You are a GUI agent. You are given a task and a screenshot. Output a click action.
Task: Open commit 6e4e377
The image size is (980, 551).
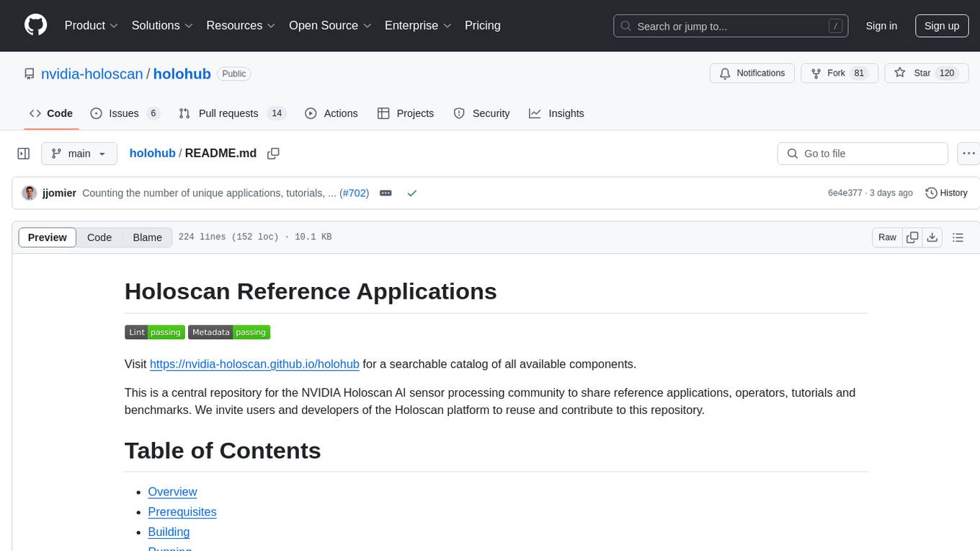pyautogui.click(x=845, y=193)
